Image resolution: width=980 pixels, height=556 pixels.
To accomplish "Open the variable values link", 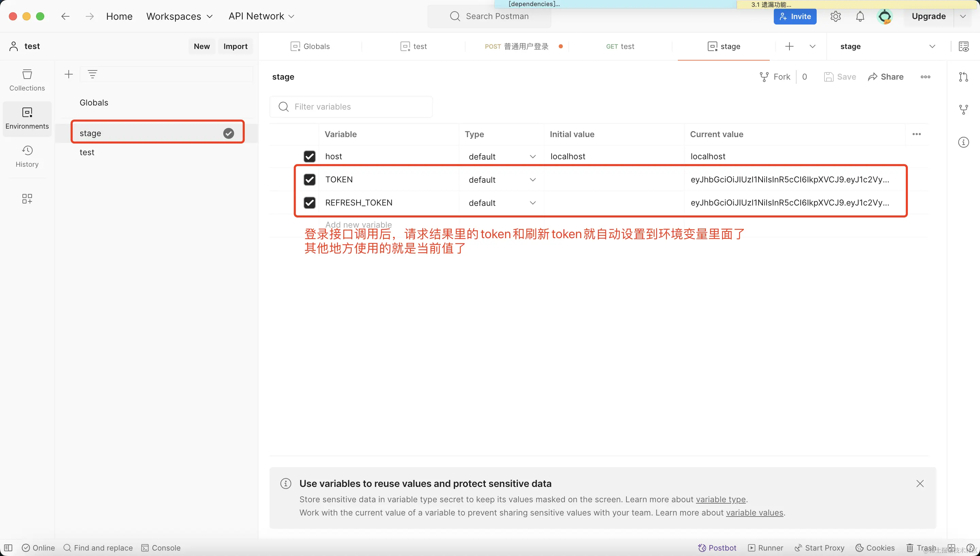I will pyautogui.click(x=754, y=512).
